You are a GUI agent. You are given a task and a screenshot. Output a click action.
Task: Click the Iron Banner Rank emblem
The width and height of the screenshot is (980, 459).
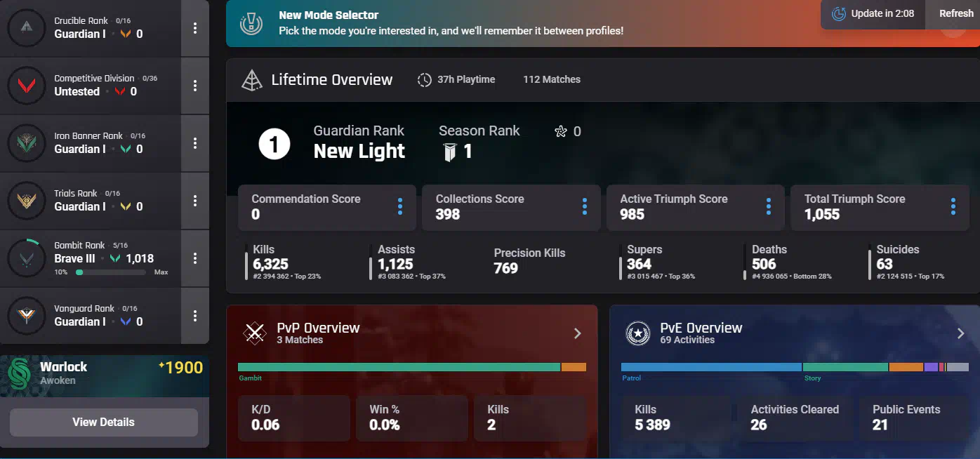(x=27, y=143)
